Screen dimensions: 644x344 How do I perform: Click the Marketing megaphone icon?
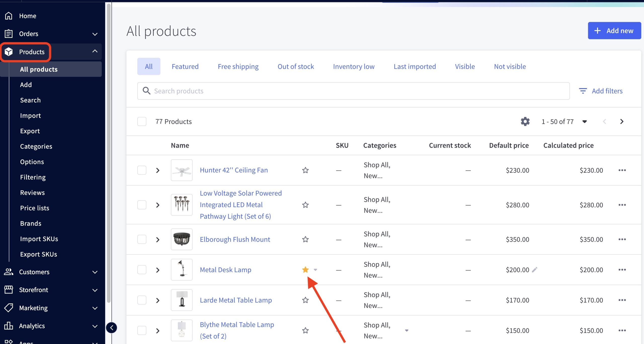click(x=8, y=308)
